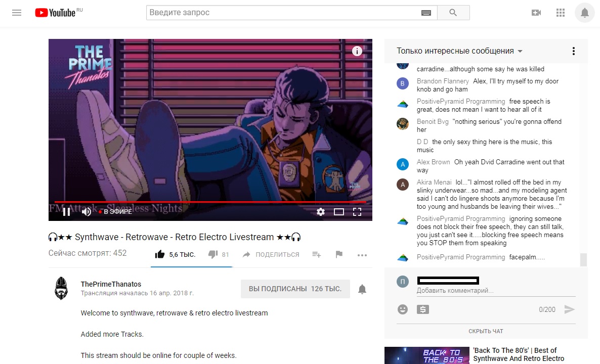Click D D's message about sexy music
600x364 pixels.
(485, 146)
